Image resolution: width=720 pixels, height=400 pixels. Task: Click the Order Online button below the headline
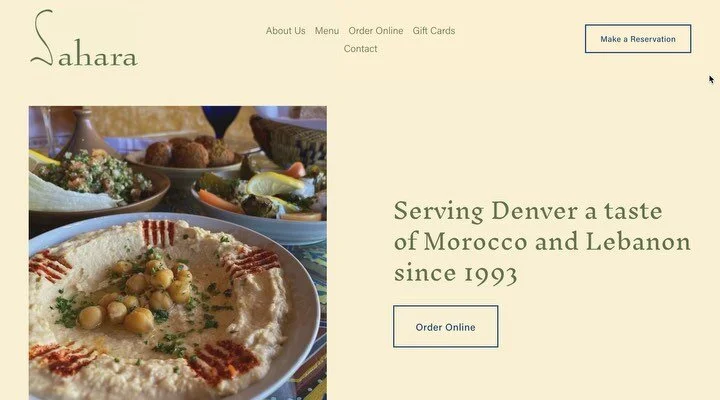click(x=445, y=327)
